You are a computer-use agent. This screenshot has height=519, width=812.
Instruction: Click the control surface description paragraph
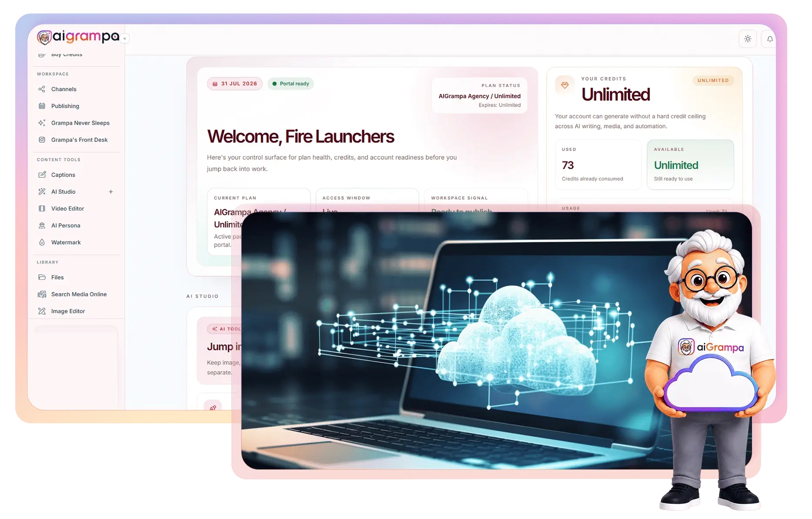pos(332,163)
